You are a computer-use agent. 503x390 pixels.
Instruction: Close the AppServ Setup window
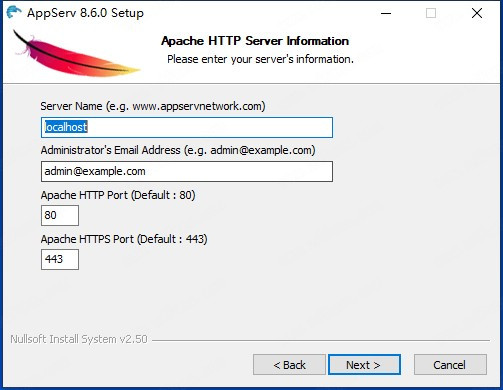(x=477, y=13)
